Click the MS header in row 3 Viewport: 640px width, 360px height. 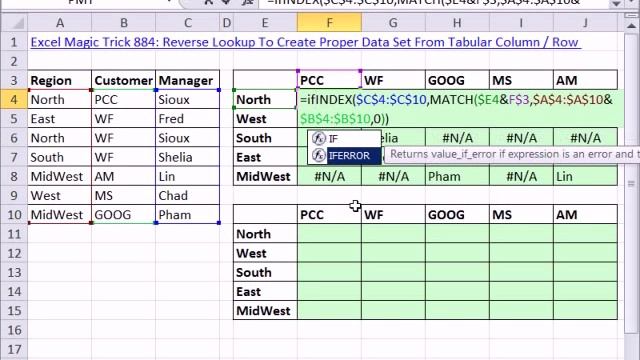tap(521, 80)
